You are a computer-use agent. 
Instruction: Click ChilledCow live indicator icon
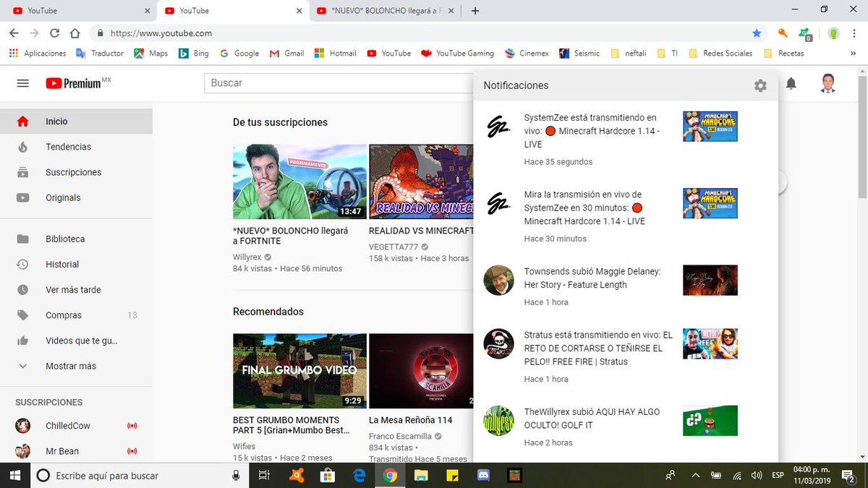(x=132, y=426)
